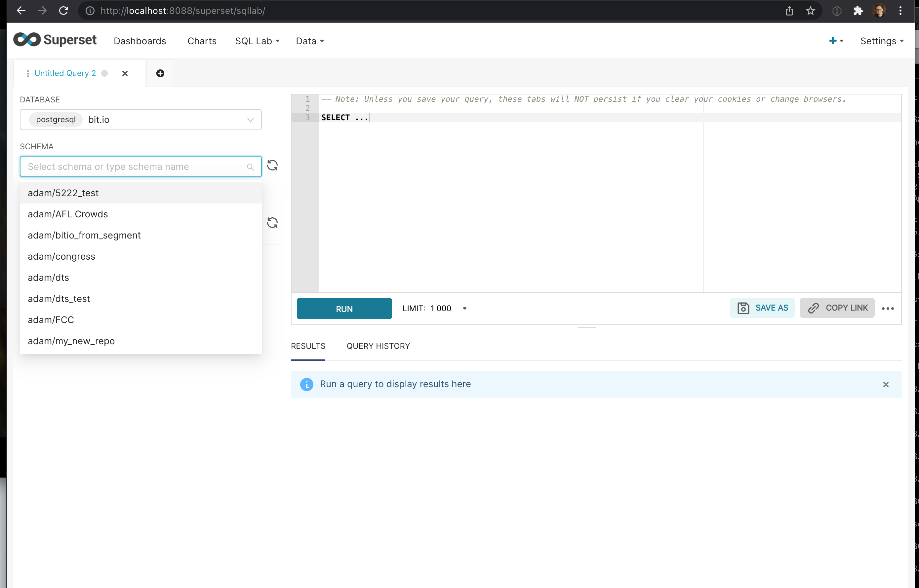The image size is (919, 588).
Task: Expand the Settings menu
Action: click(x=882, y=41)
